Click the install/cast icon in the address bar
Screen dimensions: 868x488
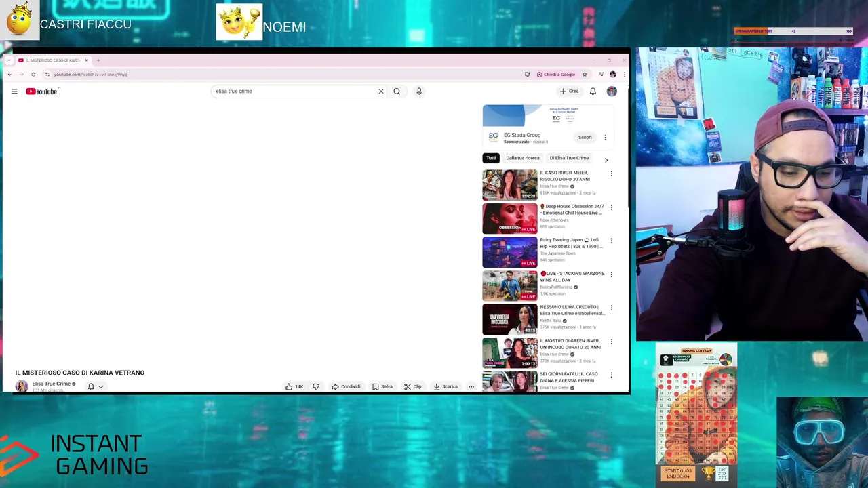point(528,75)
